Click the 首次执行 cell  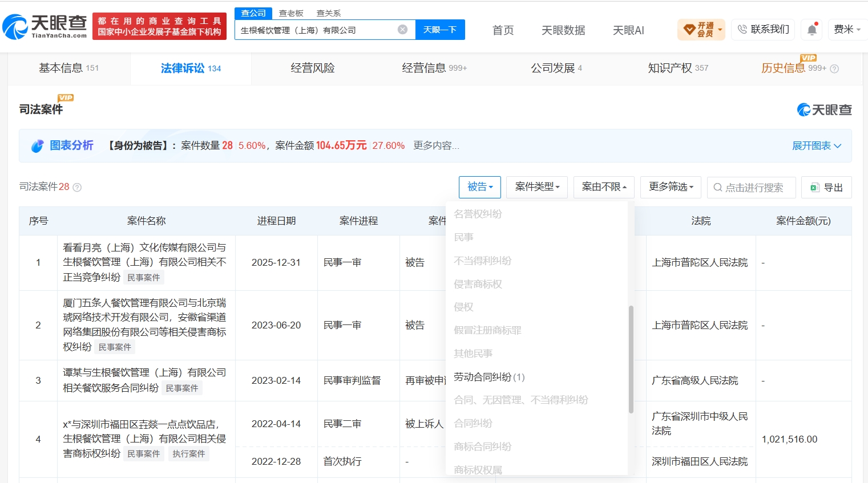tap(342, 461)
